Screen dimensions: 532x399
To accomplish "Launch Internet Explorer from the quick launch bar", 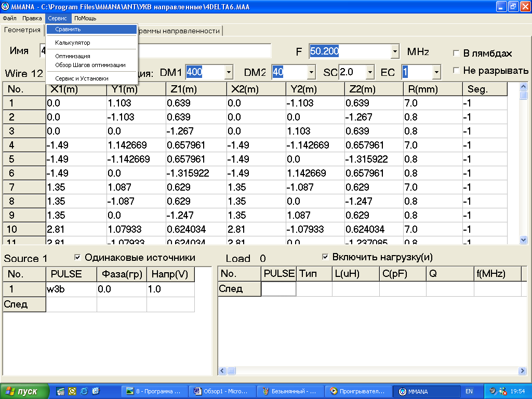I will (84, 391).
